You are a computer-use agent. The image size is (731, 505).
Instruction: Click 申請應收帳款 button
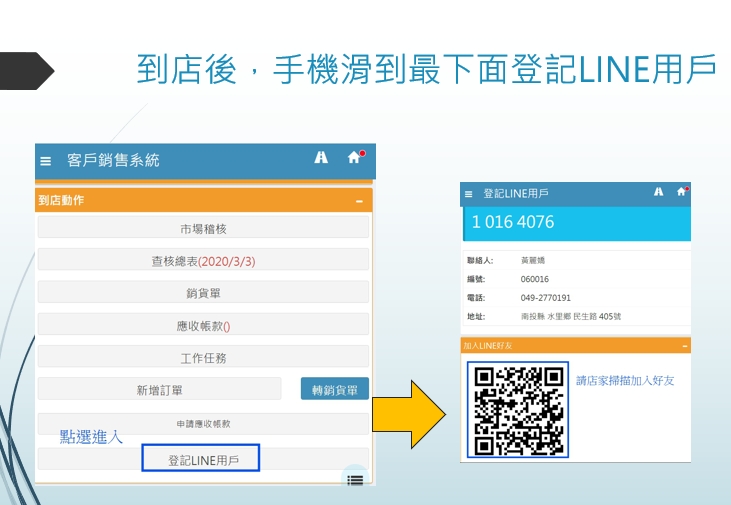(203, 423)
